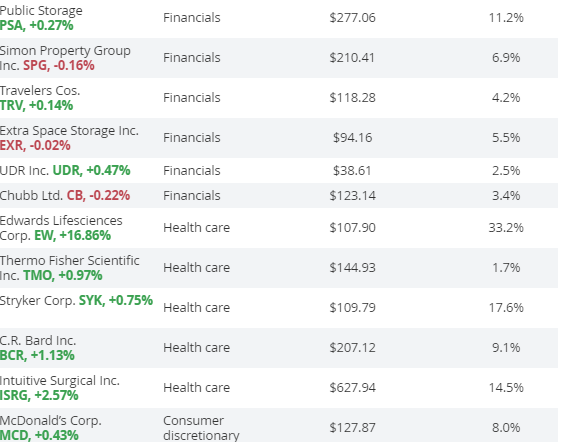Open the BCR ticker link
Screen dimensions: 582x442
pos(37,356)
